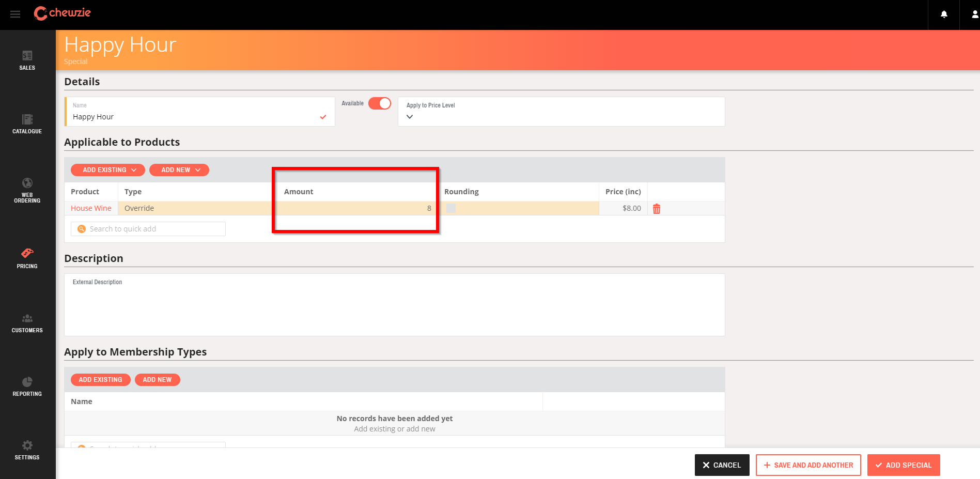
Task: Click the $8.00 price cell
Action: pos(623,208)
